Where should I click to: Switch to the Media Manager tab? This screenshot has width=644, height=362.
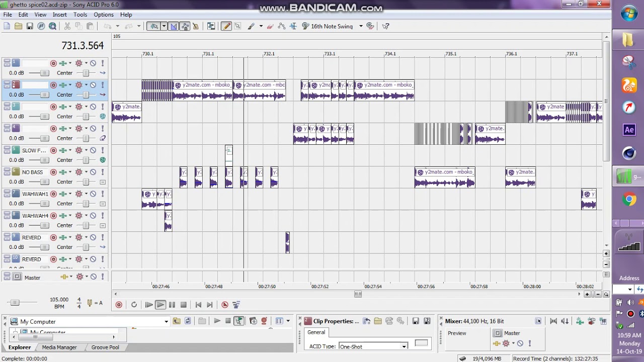tap(59, 347)
